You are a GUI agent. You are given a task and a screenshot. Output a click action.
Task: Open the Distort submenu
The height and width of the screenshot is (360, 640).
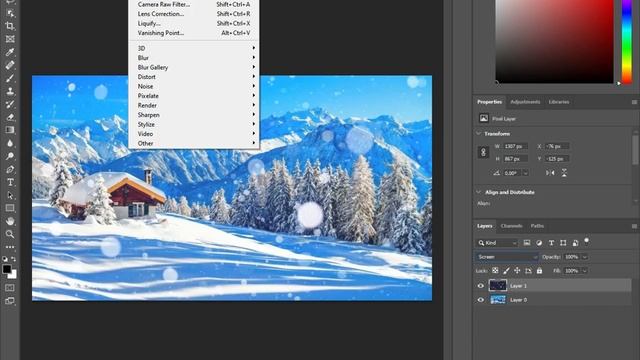coord(194,77)
